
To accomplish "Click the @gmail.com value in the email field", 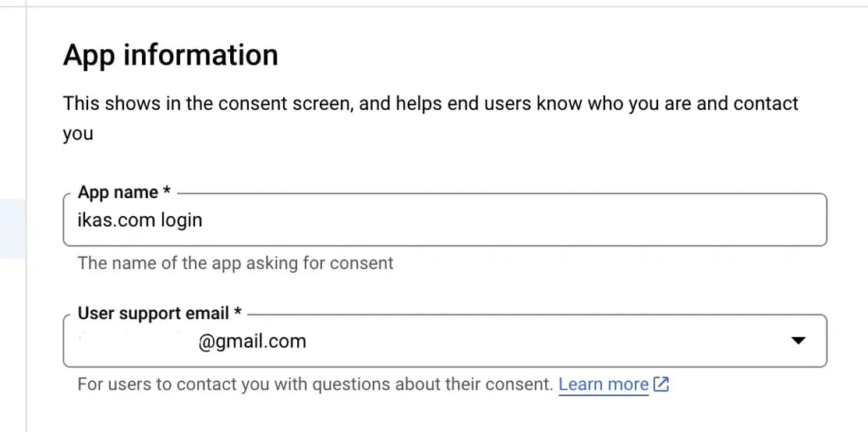I will click(253, 342).
